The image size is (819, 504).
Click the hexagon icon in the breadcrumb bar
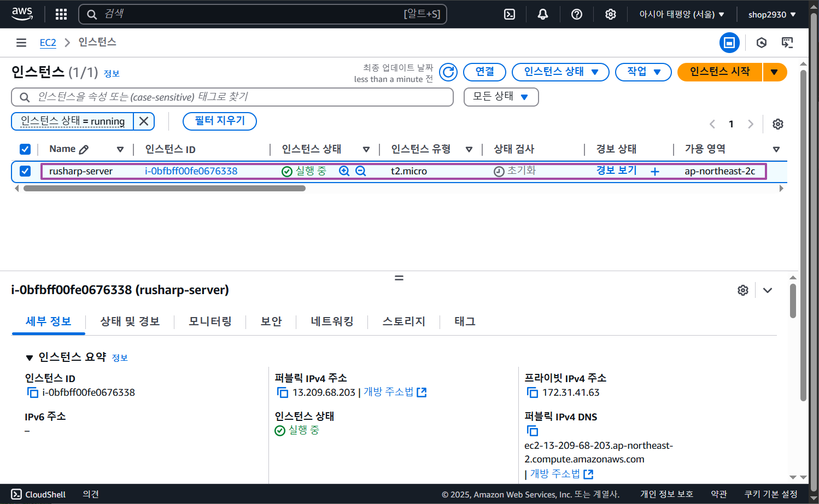761,43
